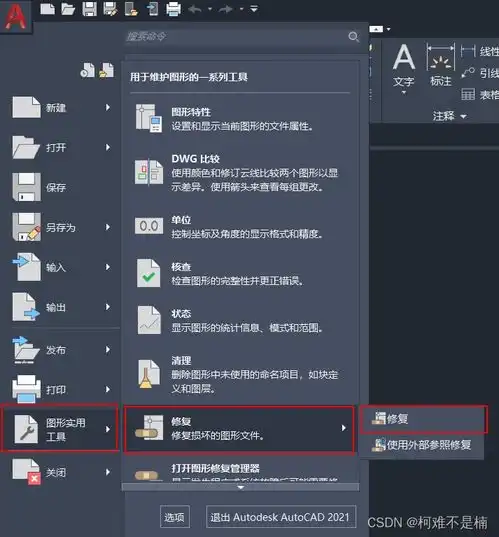Open Customize Quick Access Toolbar dropdown
Screen dimensions: 499x537
254,9
